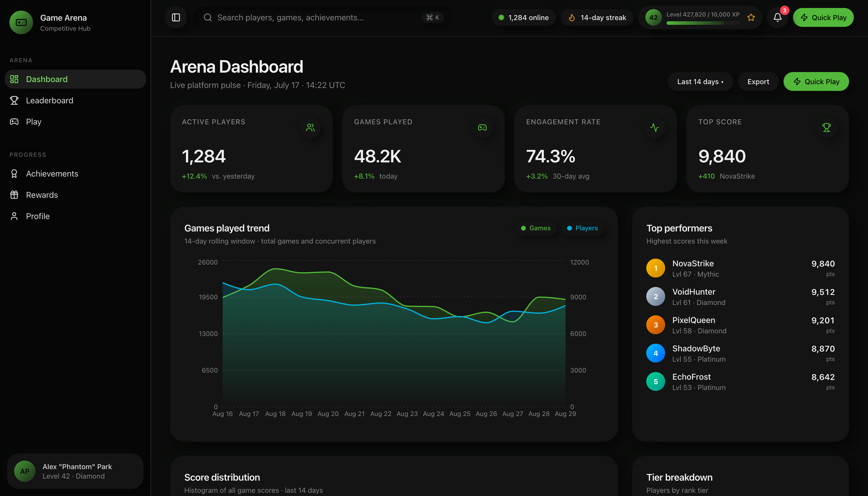Click the XP star icon
Viewport: 868px width, 496px height.
pos(751,17)
